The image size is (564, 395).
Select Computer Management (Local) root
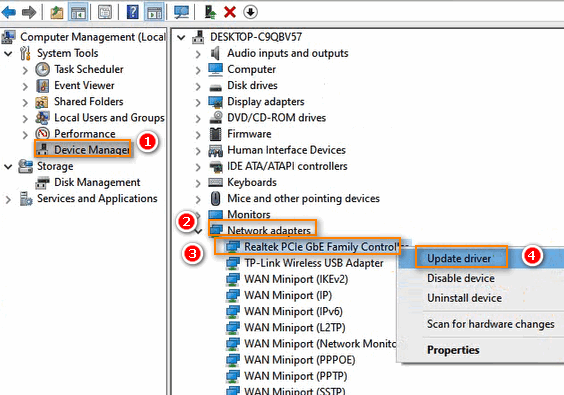click(92, 37)
